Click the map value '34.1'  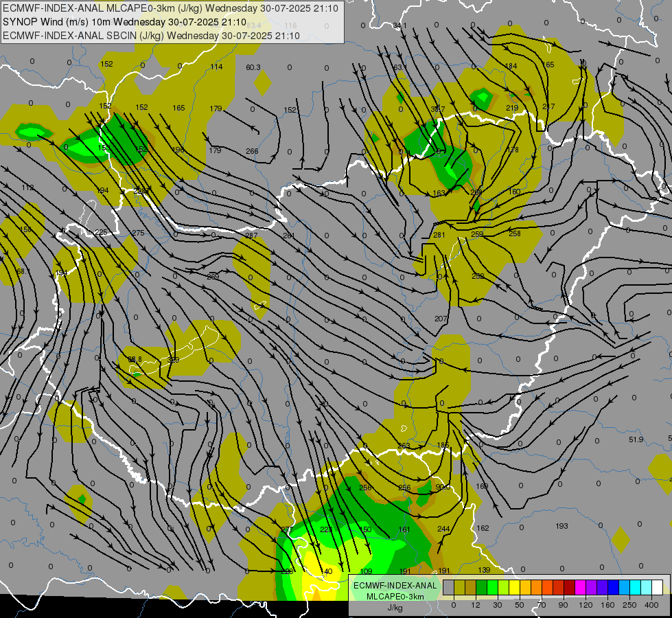(x=400, y=25)
